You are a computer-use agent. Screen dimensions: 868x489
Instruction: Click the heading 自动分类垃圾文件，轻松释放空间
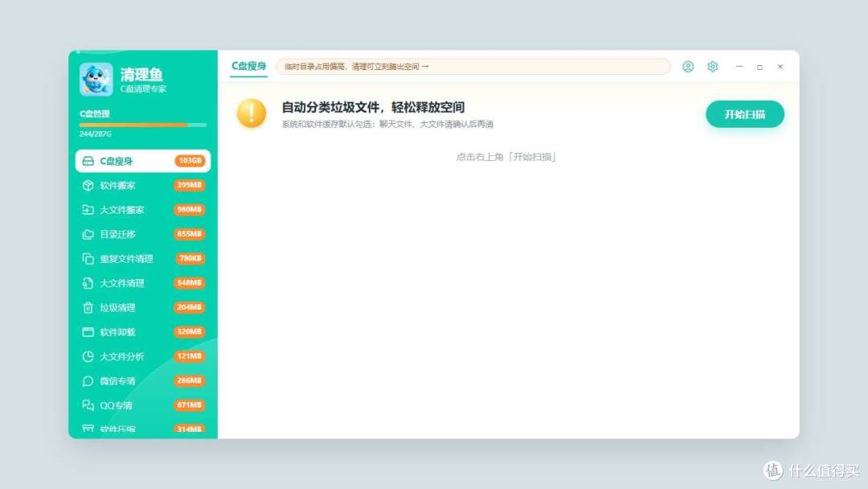point(373,108)
